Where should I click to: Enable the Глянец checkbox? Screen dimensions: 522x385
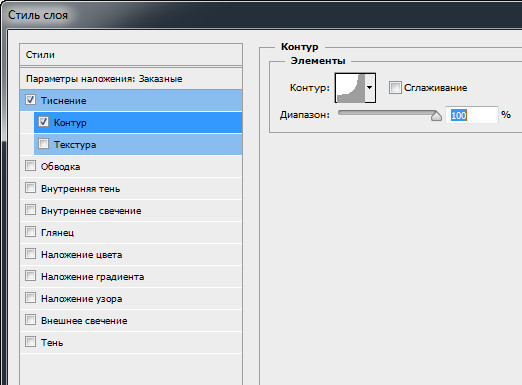(x=30, y=232)
